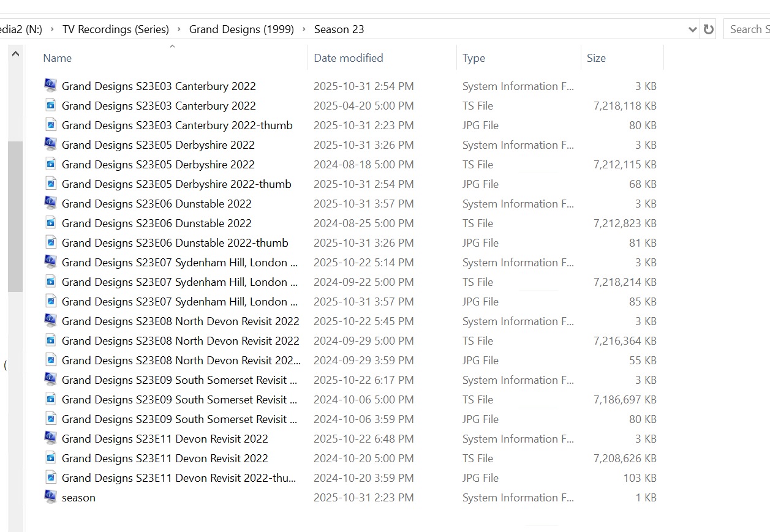Click the Type column header
This screenshot has height=532, width=770.
pos(474,58)
